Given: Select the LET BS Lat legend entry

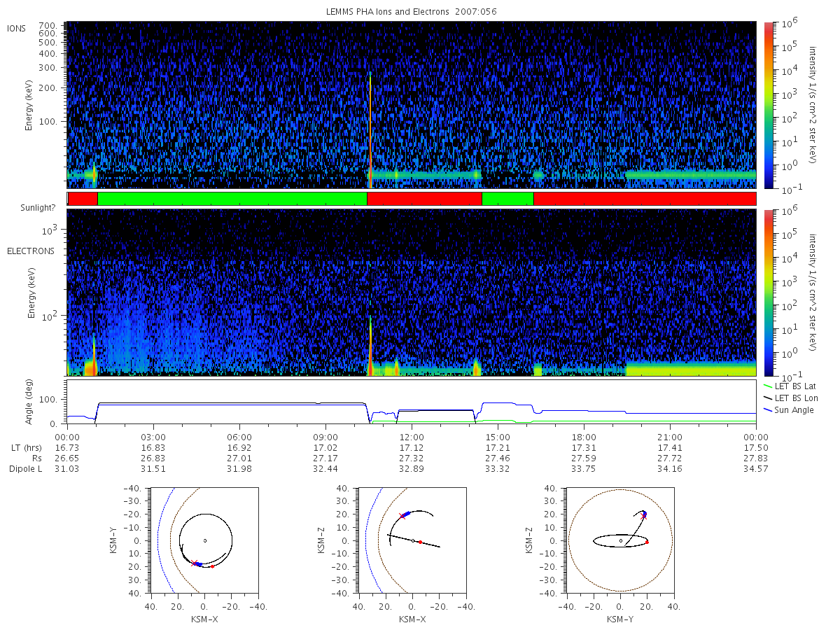Looking at the screenshot, I should click(x=790, y=386).
